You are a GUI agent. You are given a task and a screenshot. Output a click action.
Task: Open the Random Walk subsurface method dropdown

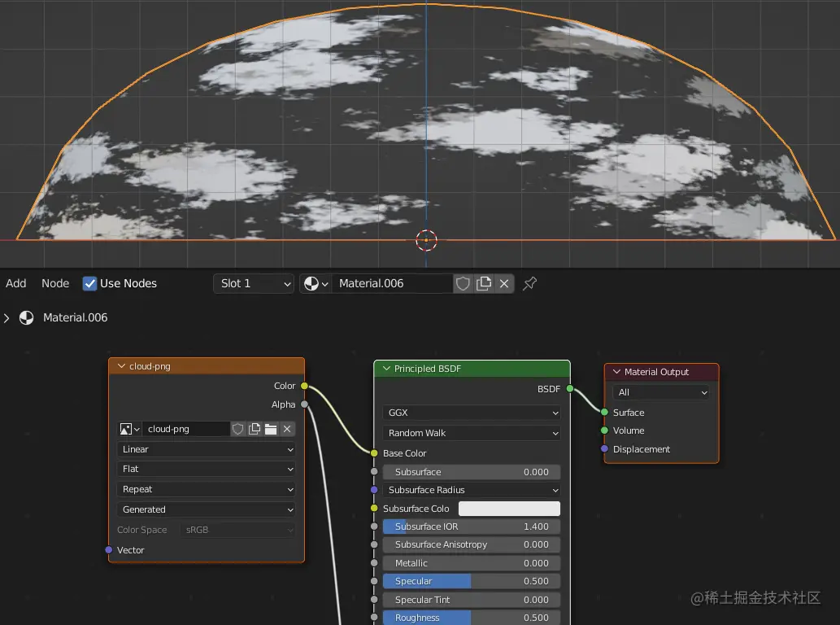tap(472, 433)
